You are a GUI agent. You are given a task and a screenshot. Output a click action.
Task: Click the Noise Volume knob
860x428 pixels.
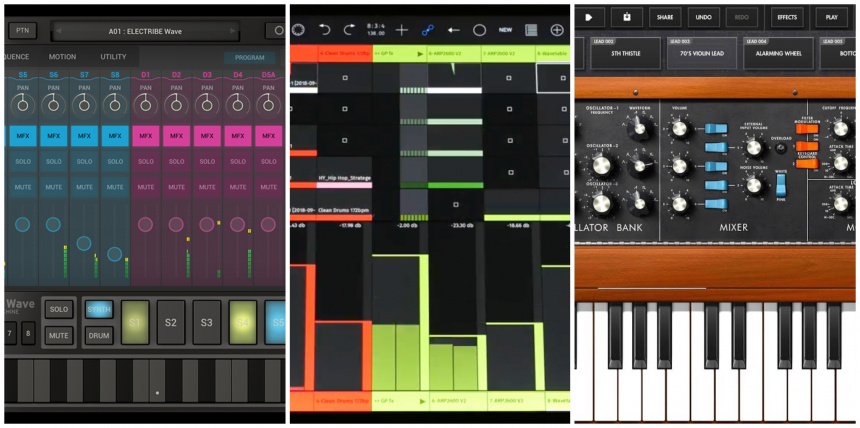tap(754, 185)
